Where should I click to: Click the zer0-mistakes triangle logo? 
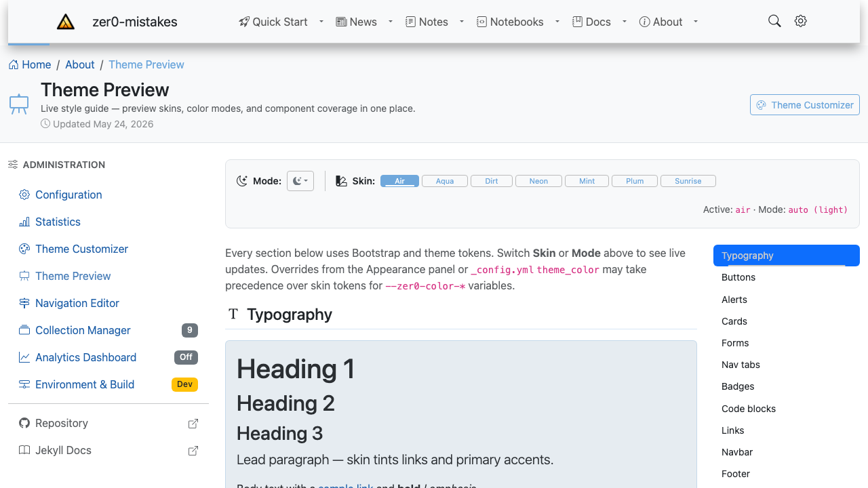click(66, 22)
